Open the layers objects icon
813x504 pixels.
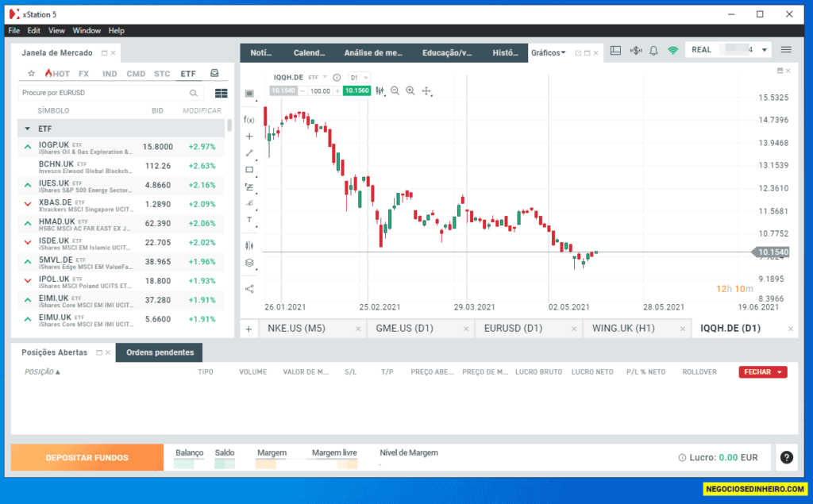(x=249, y=263)
